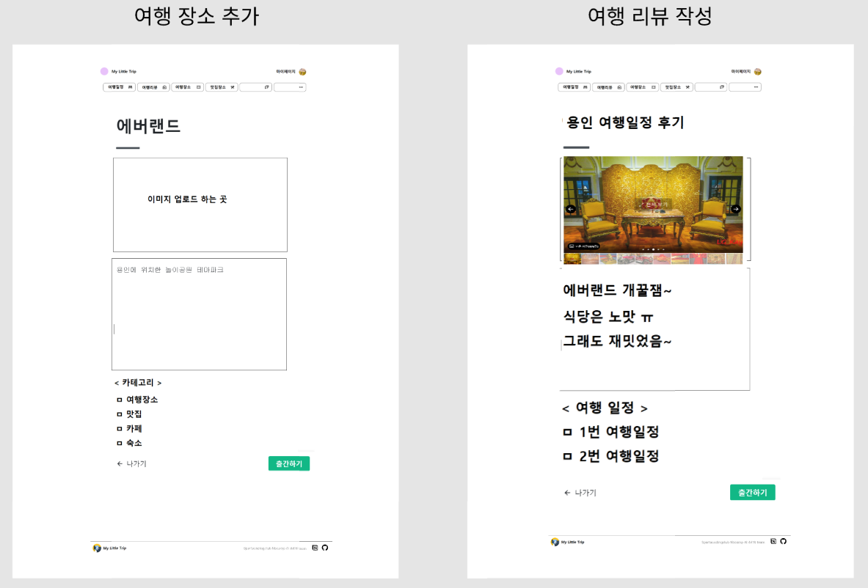Screen dimensions: 868x588
Task: Open 마이페이지 link in the 여행 리뷰 작성 mockup
Action: point(740,71)
